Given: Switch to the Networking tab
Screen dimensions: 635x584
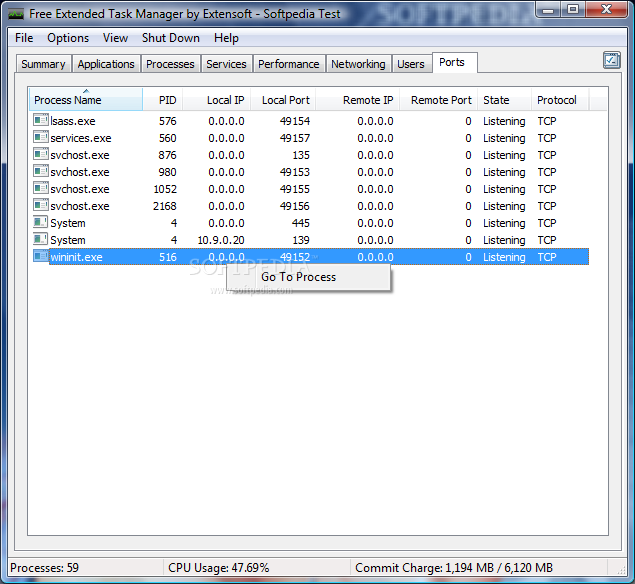Looking at the screenshot, I should click(358, 64).
